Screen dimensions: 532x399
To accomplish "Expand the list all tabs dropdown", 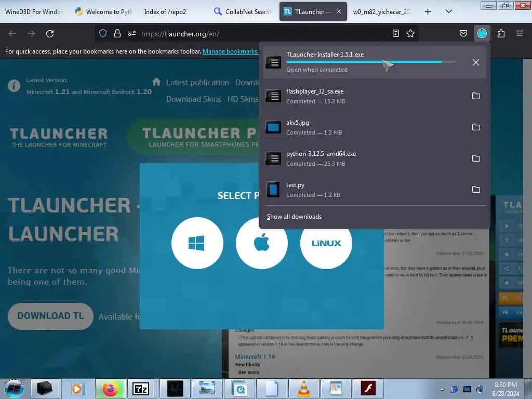I will [x=448, y=11].
